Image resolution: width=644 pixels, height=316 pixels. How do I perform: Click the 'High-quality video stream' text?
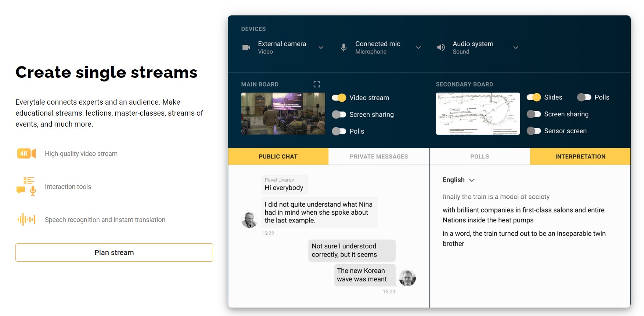[81, 154]
